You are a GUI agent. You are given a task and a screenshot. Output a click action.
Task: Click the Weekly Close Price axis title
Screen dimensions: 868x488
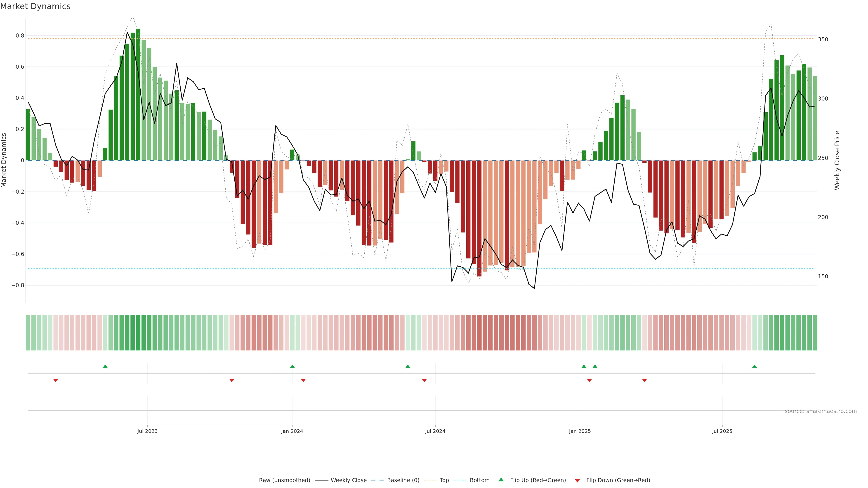click(x=837, y=160)
